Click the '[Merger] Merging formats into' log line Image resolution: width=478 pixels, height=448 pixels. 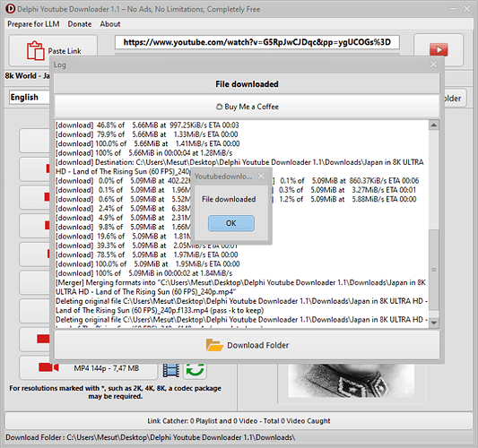click(x=240, y=288)
